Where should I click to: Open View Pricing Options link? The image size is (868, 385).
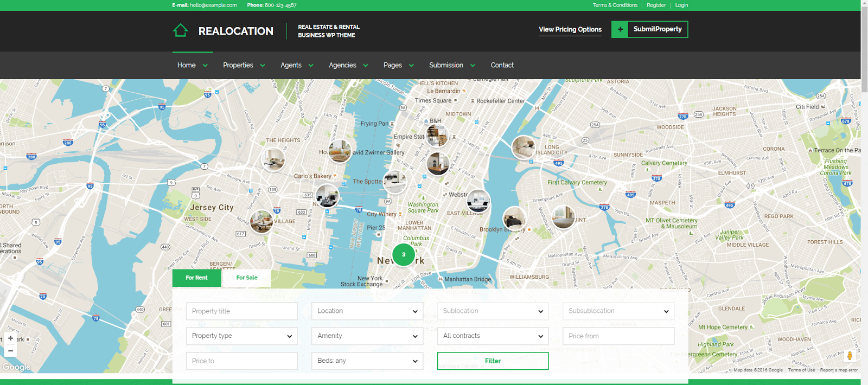point(570,29)
